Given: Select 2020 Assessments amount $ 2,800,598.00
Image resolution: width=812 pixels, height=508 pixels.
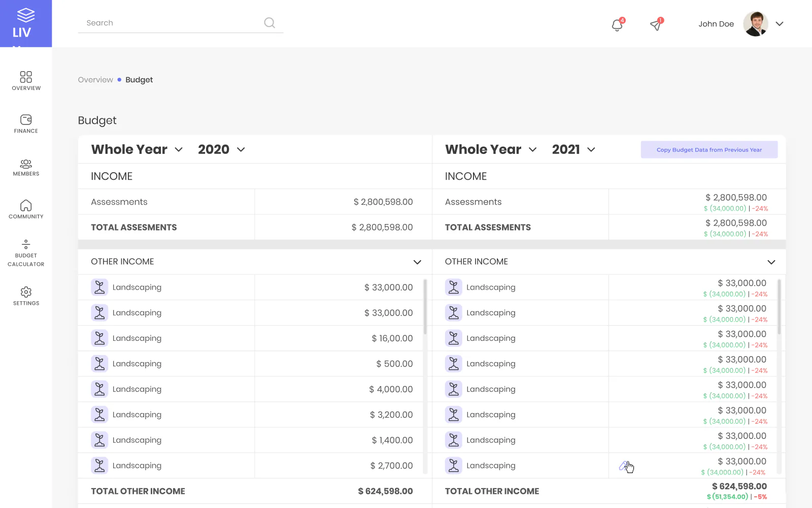Looking at the screenshot, I should [383, 202].
